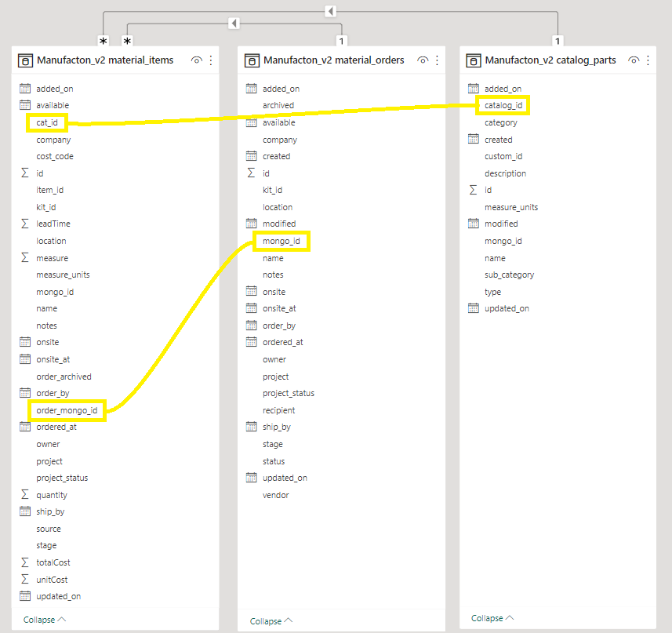Toggle visibility eye for catalog_parts table

click(x=634, y=60)
